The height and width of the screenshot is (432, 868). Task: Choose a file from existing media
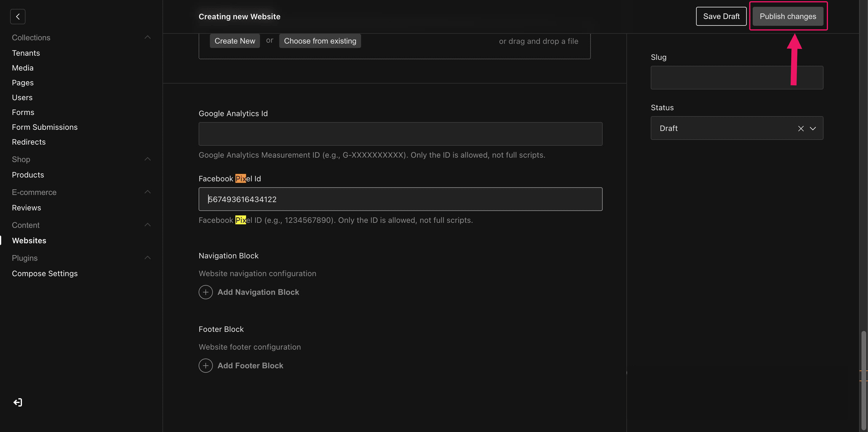coord(320,41)
